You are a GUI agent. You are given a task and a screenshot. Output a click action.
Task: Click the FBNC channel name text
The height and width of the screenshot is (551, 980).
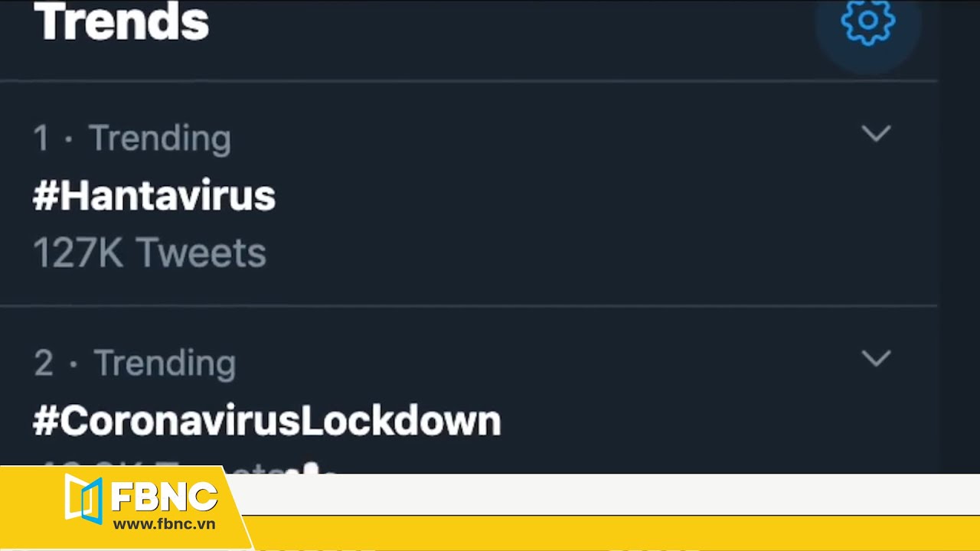[164, 497]
